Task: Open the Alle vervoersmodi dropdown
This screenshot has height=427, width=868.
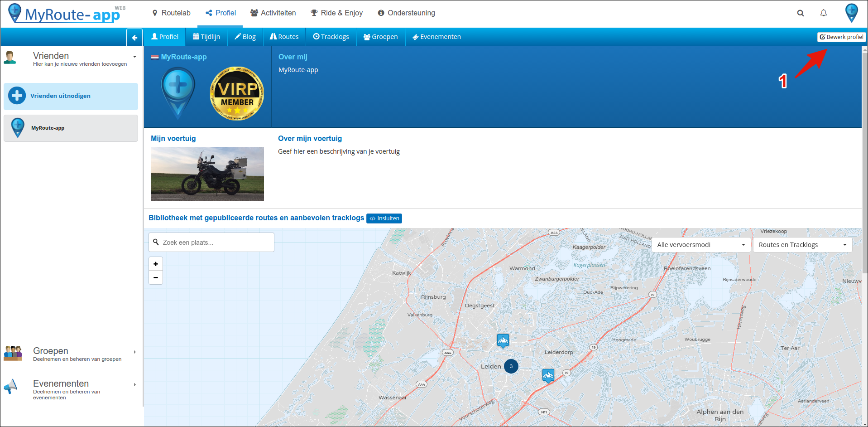Action: 701,245
